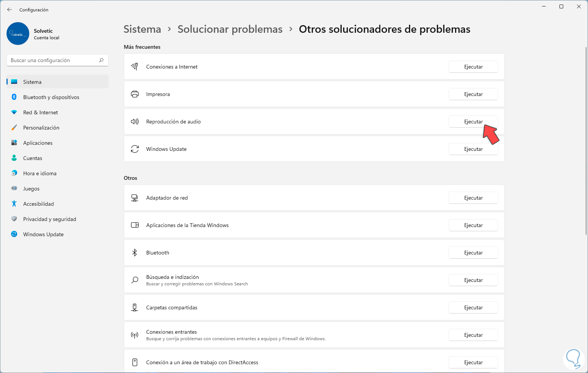Open Bluetooth y dispositivos settings
The width and height of the screenshot is (588, 373).
[x=51, y=97]
